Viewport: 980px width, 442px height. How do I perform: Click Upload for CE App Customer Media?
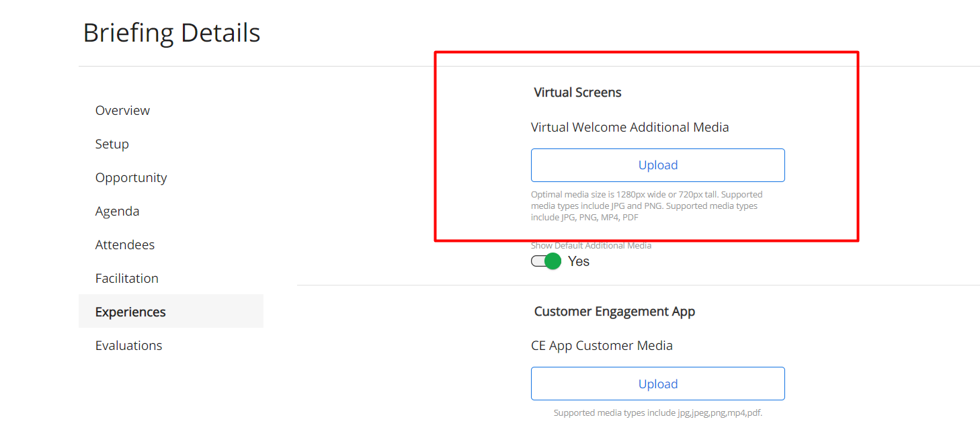(657, 384)
